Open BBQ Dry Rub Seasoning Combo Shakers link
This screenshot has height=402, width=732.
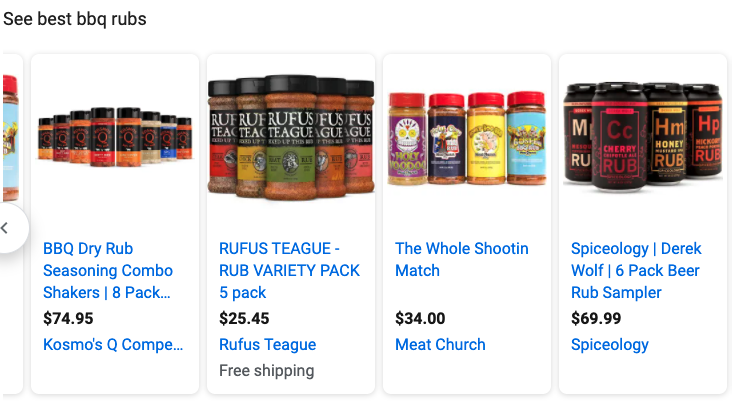point(108,270)
